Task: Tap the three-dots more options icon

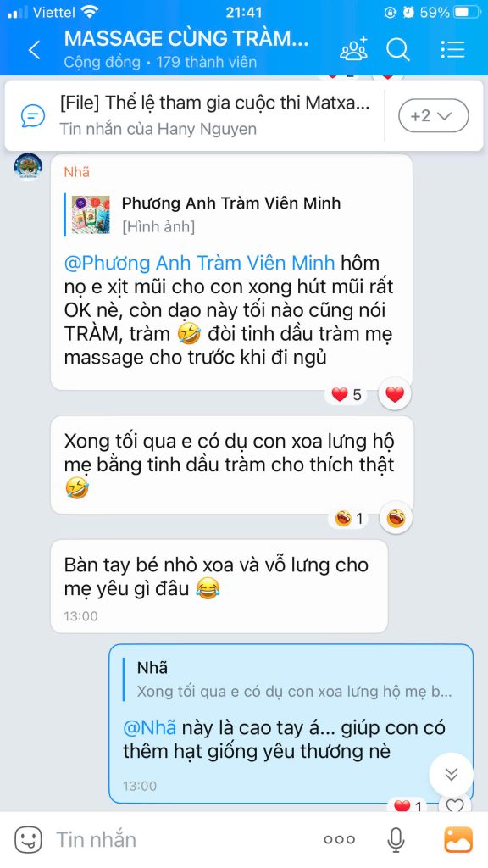Action: pos(339,840)
